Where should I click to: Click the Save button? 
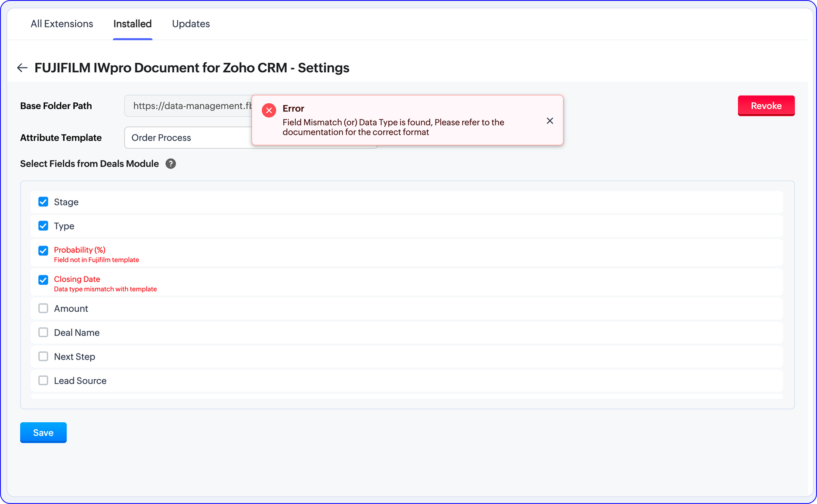pyautogui.click(x=43, y=433)
